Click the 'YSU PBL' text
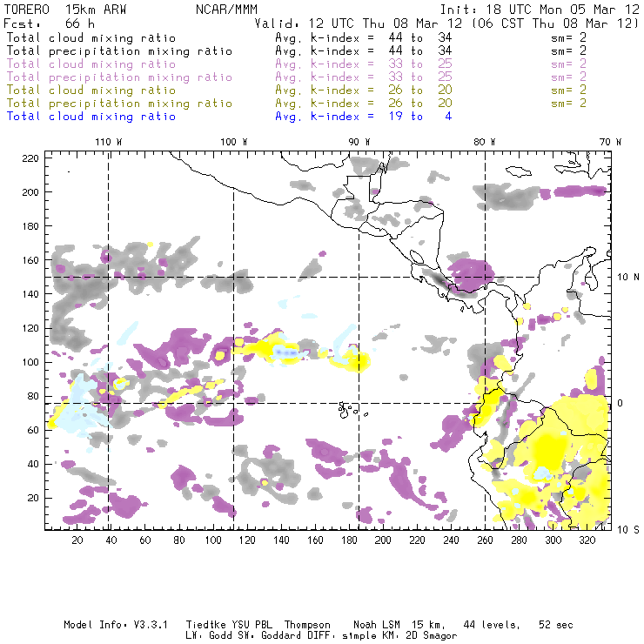The width and height of the screenshot is (644, 644). pos(252,625)
